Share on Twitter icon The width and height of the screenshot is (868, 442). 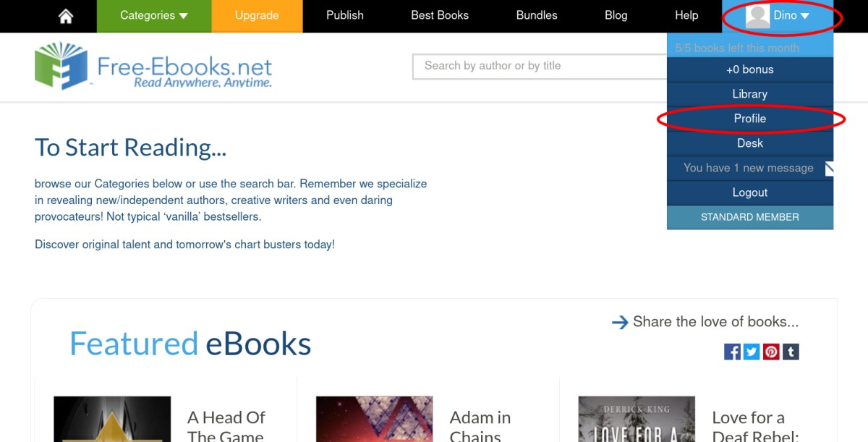[752, 352]
